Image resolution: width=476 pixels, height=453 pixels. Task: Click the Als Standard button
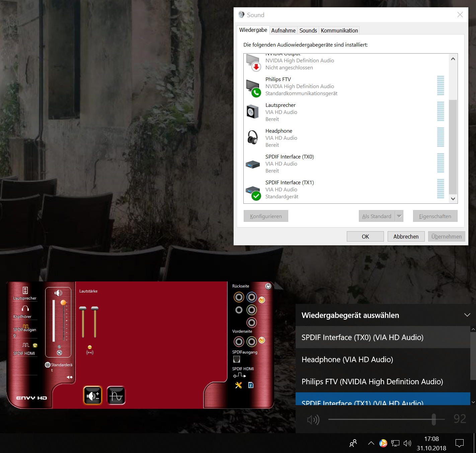377,216
